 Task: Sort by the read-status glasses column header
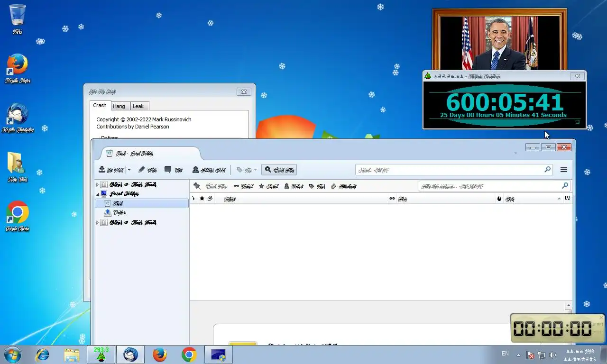[x=392, y=199]
